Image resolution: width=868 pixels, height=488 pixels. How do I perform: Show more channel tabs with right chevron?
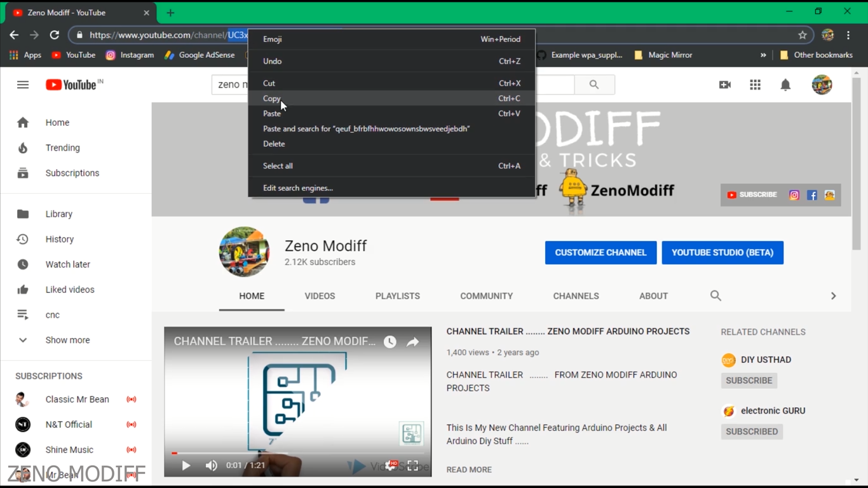point(834,296)
